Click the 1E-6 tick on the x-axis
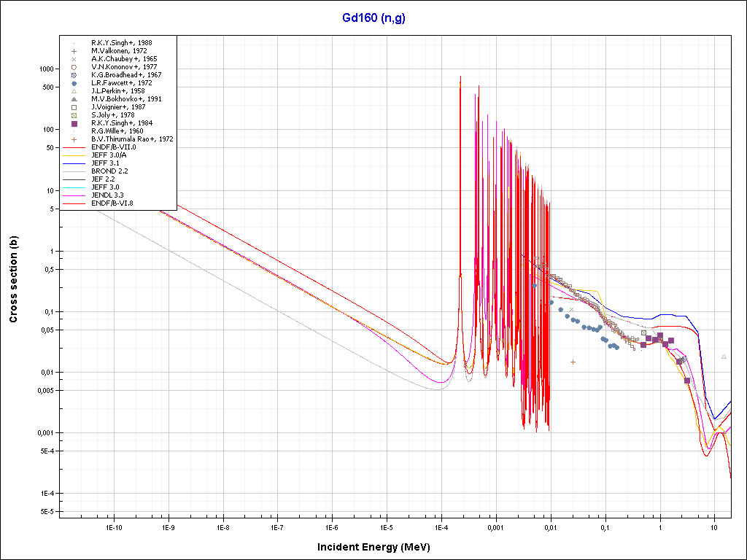 click(332, 526)
